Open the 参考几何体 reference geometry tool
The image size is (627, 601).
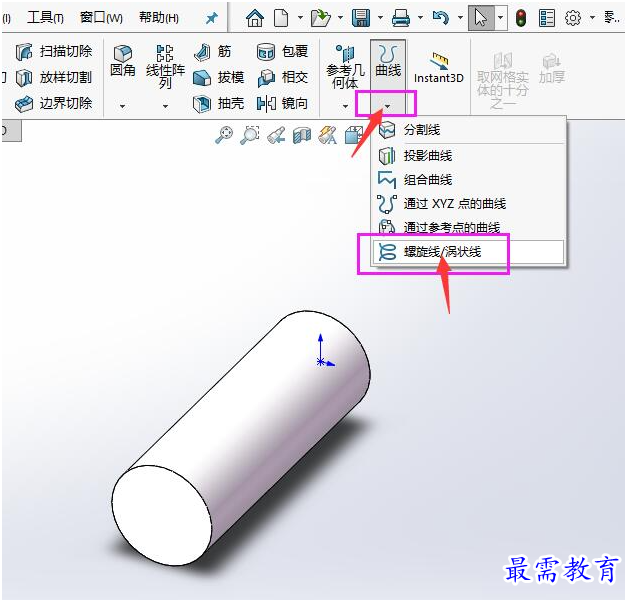point(345,66)
